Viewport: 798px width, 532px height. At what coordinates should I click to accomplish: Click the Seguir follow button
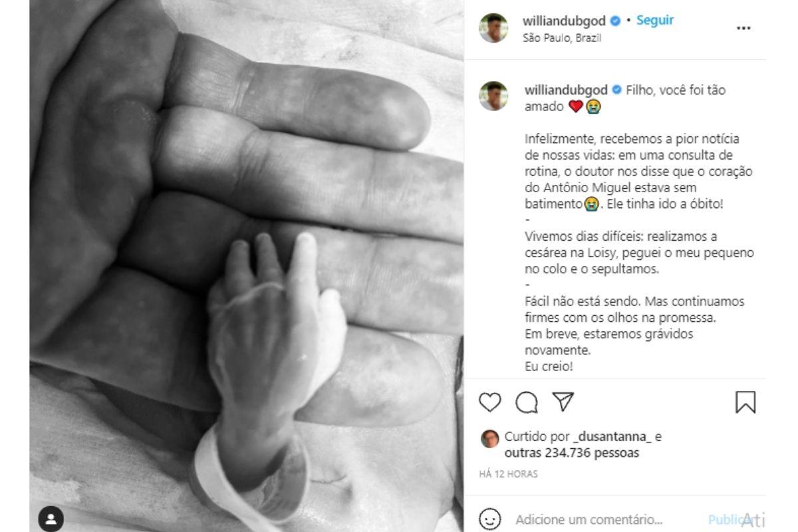(x=655, y=20)
